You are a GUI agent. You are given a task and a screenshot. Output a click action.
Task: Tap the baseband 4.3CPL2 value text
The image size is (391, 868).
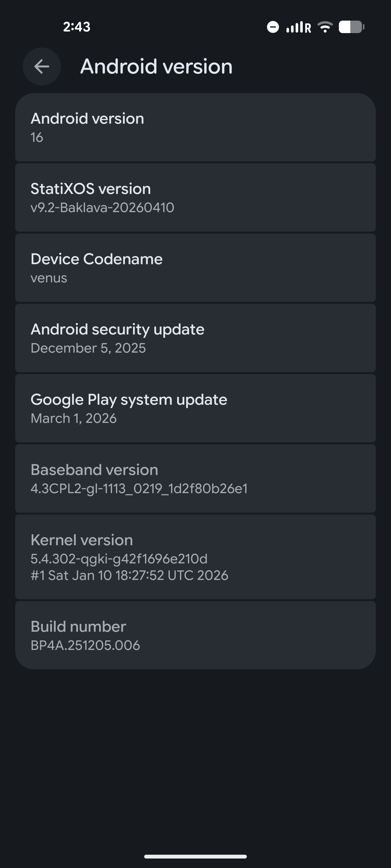(x=139, y=489)
